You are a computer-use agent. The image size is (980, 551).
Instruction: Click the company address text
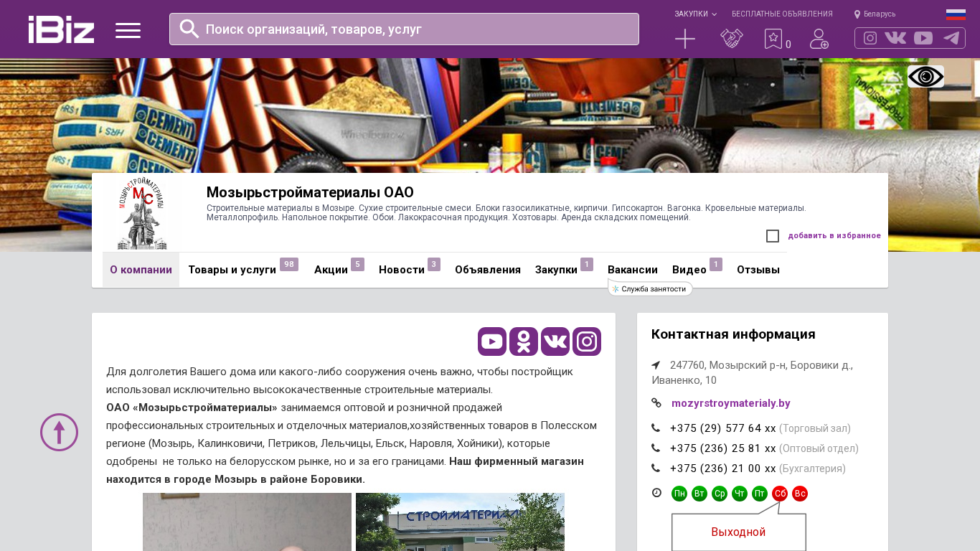pyautogui.click(x=753, y=372)
